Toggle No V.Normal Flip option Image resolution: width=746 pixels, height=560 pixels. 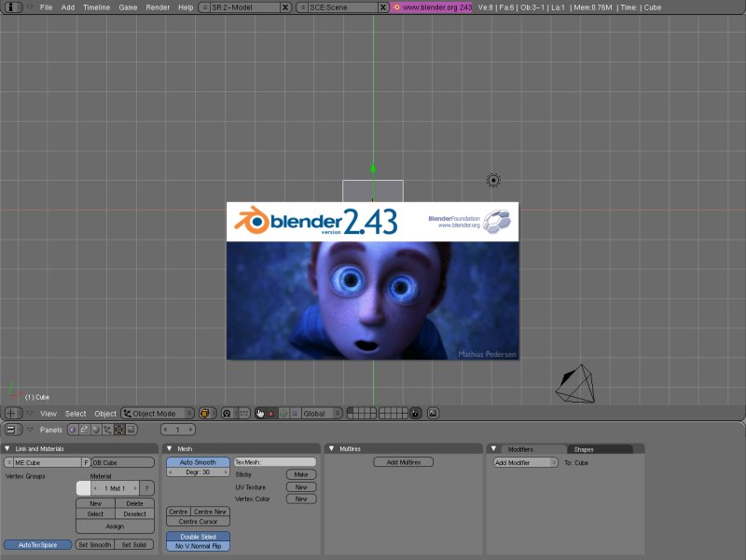198,546
